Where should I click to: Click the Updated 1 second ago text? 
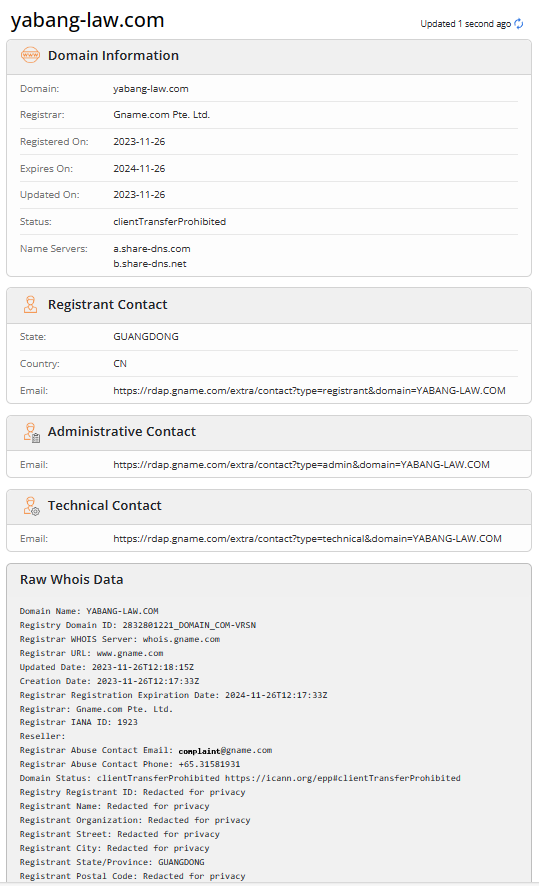point(466,24)
